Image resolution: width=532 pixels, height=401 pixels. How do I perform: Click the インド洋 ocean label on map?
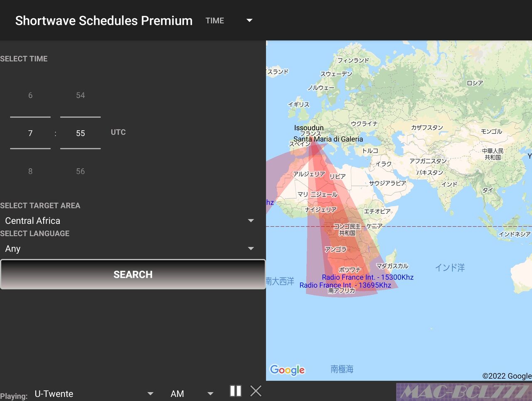(450, 268)
